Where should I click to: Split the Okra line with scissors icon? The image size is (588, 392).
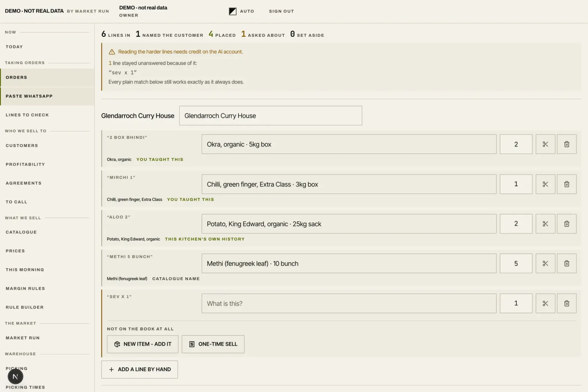(545, 144)
